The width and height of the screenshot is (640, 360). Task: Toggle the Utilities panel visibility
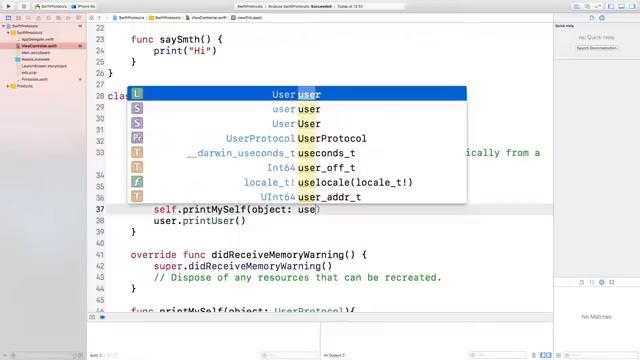click(632, 7)
